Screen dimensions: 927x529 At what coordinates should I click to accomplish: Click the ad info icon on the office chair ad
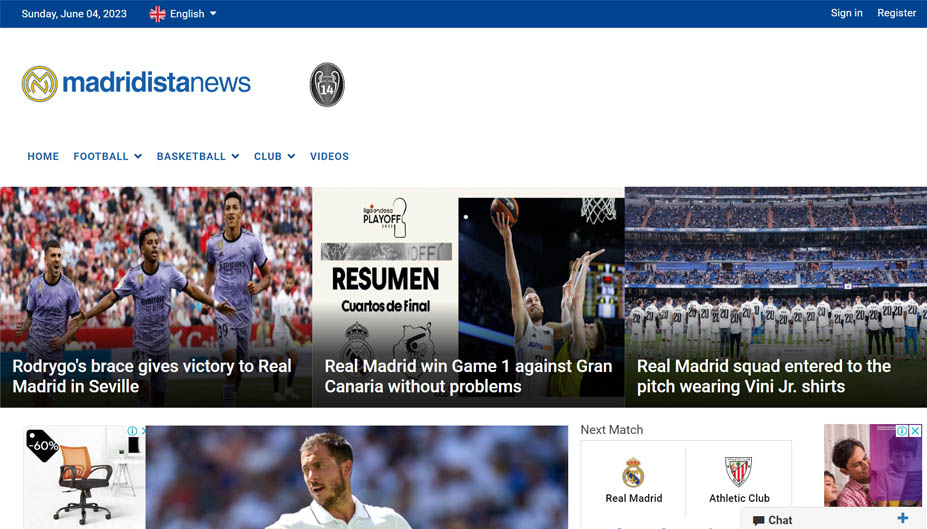tap(132, 432)
